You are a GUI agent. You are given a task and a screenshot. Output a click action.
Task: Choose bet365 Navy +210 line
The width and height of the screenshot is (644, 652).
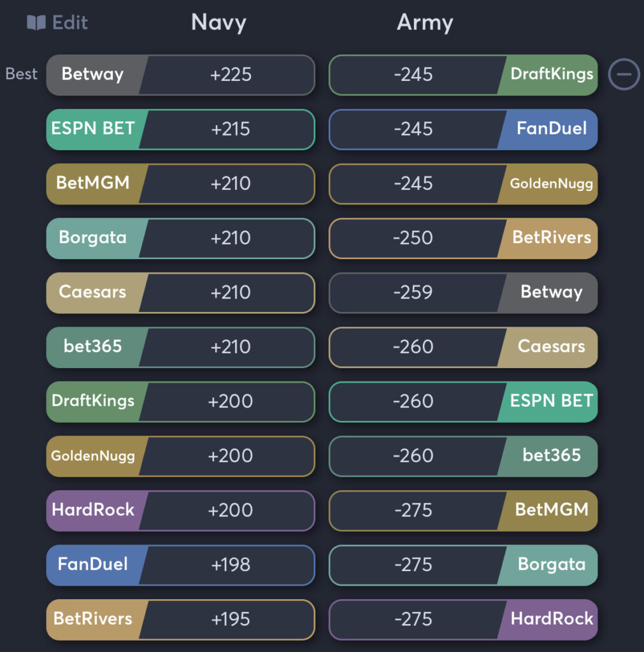[180, 347]
